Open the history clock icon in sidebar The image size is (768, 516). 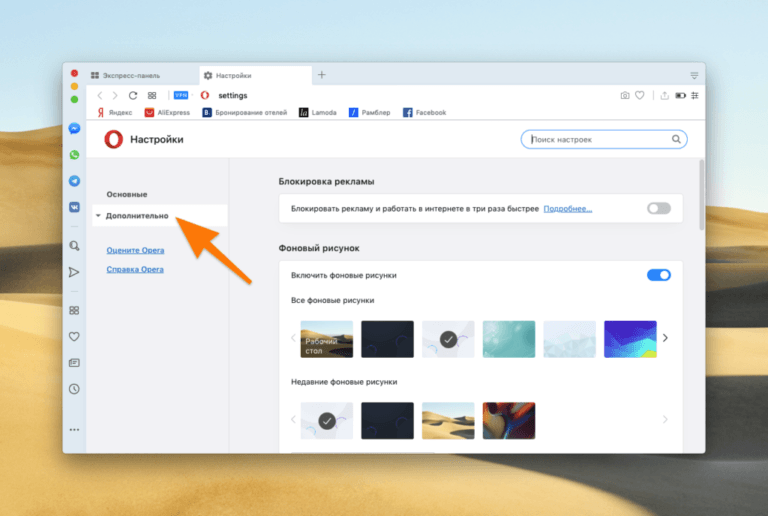(x=74, y=388)
